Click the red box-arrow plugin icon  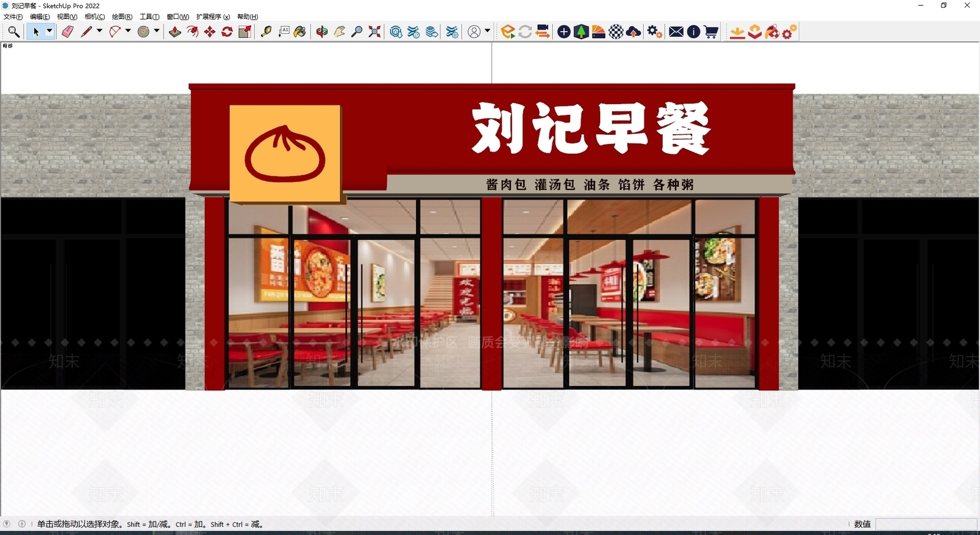tap(755, 32)
